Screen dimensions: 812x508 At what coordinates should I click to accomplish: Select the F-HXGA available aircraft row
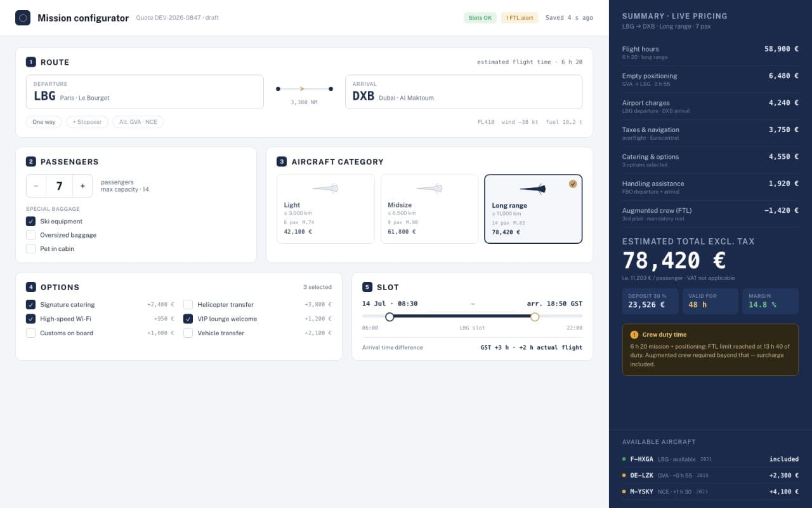710,459
